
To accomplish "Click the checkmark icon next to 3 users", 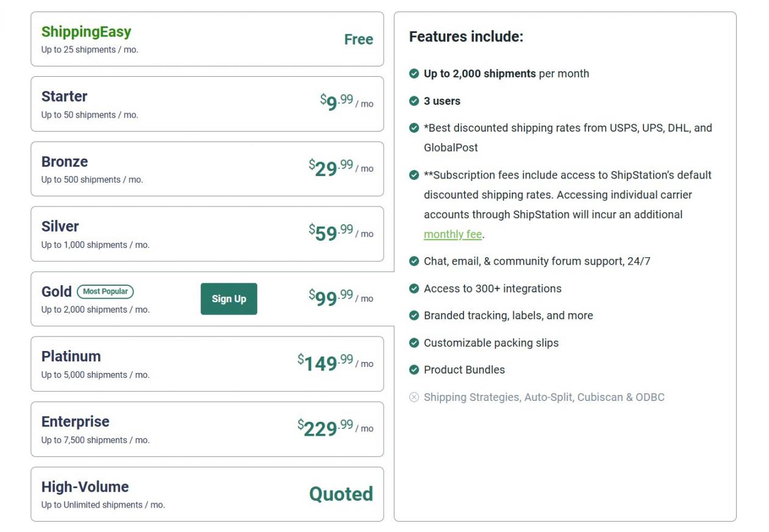I will (414, 101).
